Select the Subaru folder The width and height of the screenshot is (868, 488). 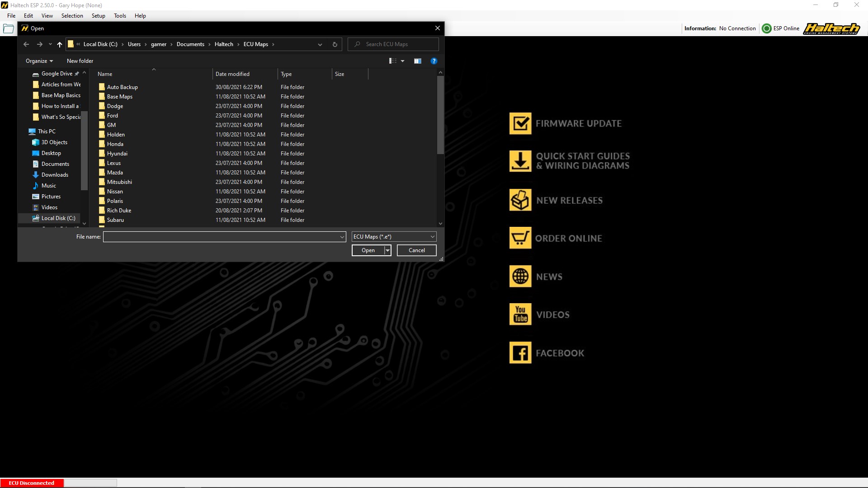tap(115, 220)
